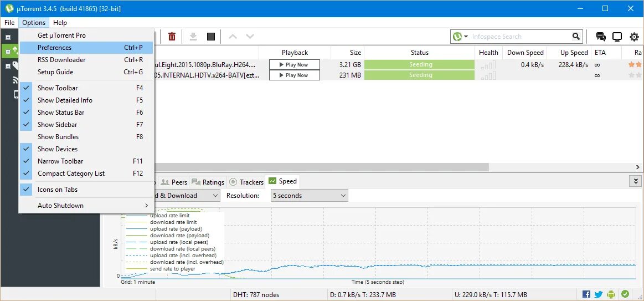The height and width of the screenshot is (301, 644).
Task: Switch to the Peers tab
Action: [174, 182]
